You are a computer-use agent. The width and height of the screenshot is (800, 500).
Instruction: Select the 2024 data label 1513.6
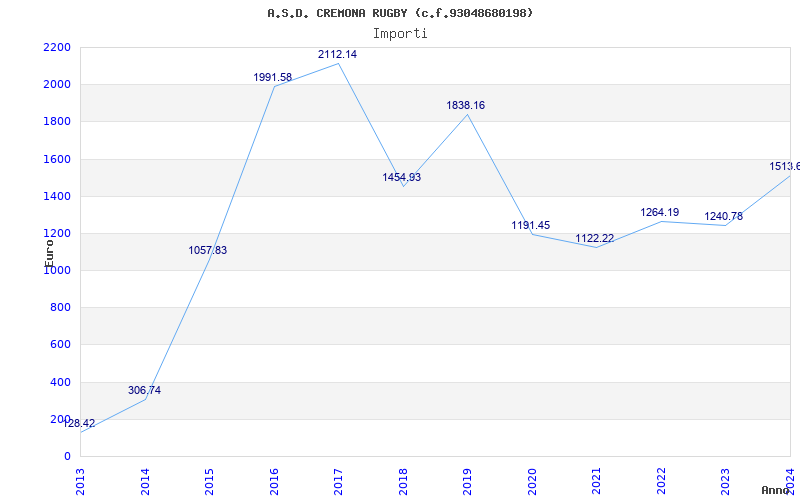tap(785, 167)
